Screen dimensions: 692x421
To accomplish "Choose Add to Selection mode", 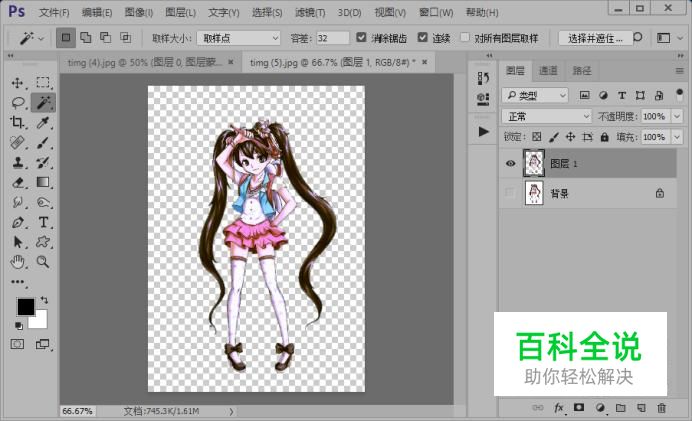I will tap(86, 38).
